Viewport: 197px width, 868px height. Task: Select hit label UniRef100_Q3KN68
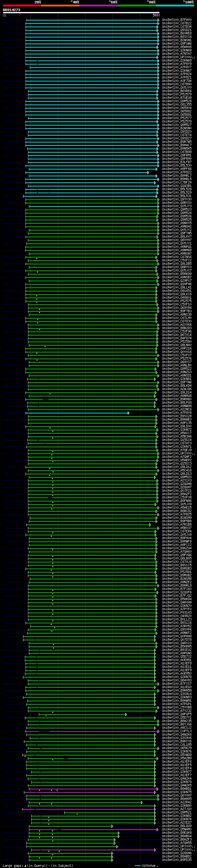[x=177, y=61]
